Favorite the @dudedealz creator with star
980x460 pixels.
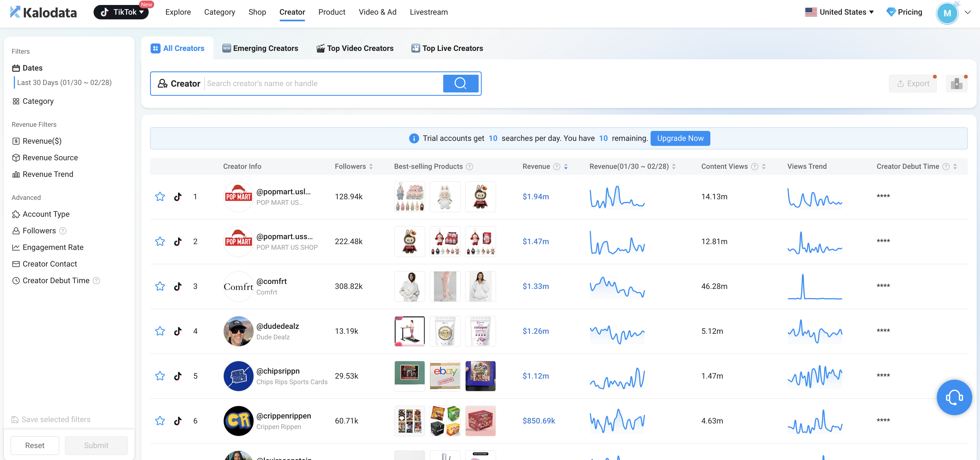160,331
